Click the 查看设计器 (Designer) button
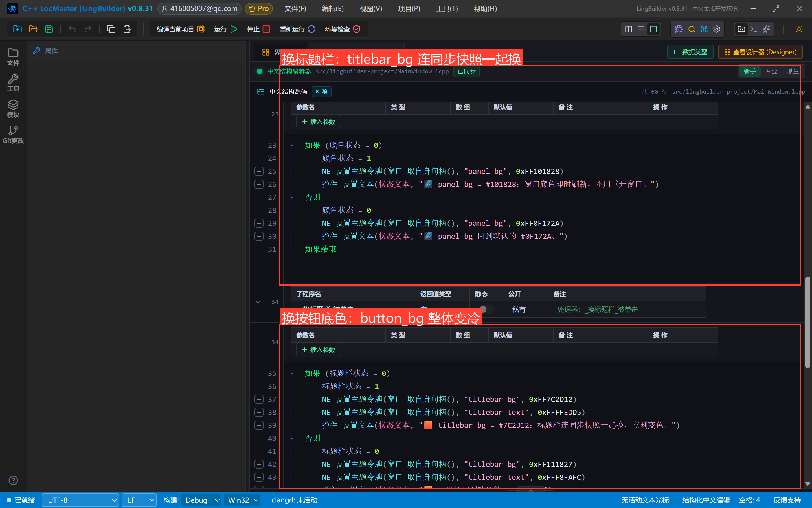This screenshot has width=812, height=508. click(x=760, y=52)
